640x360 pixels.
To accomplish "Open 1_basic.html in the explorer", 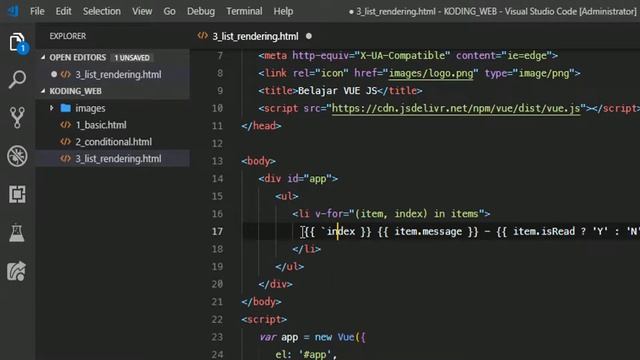I will [x=101, y=125].
